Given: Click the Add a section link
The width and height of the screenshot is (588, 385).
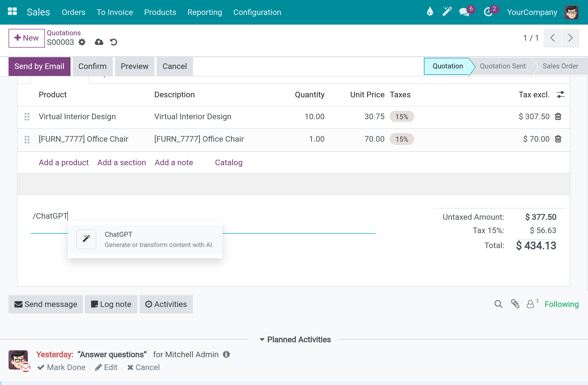Looking at the screenshot, I should point(122,163).
